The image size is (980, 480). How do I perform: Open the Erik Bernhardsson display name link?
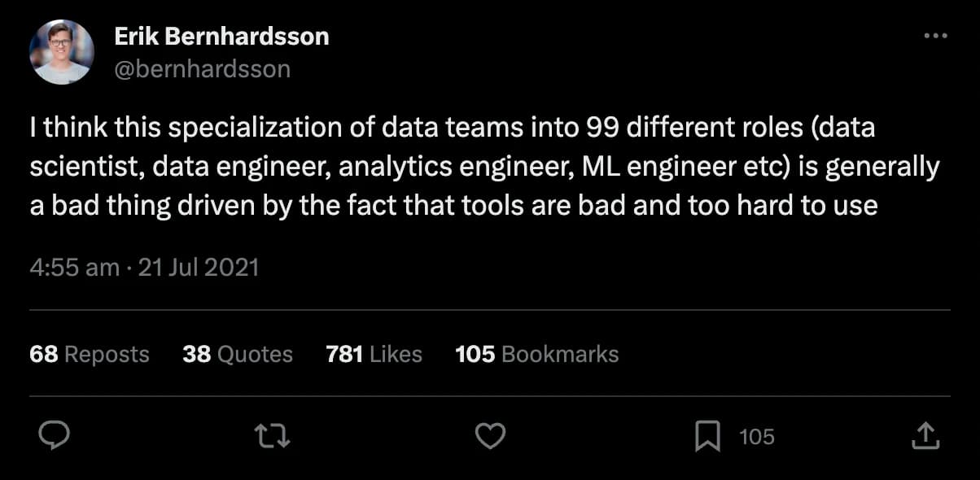221,37
